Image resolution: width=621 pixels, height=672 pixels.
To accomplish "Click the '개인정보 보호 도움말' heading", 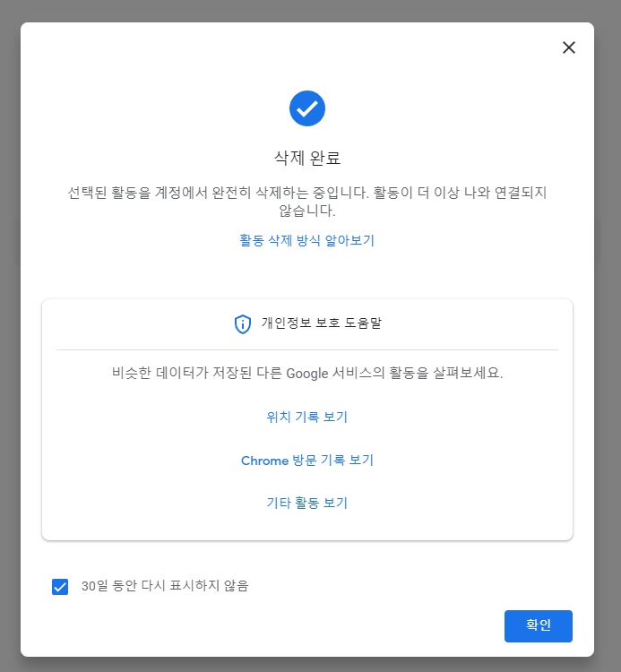I will (322, 323).
